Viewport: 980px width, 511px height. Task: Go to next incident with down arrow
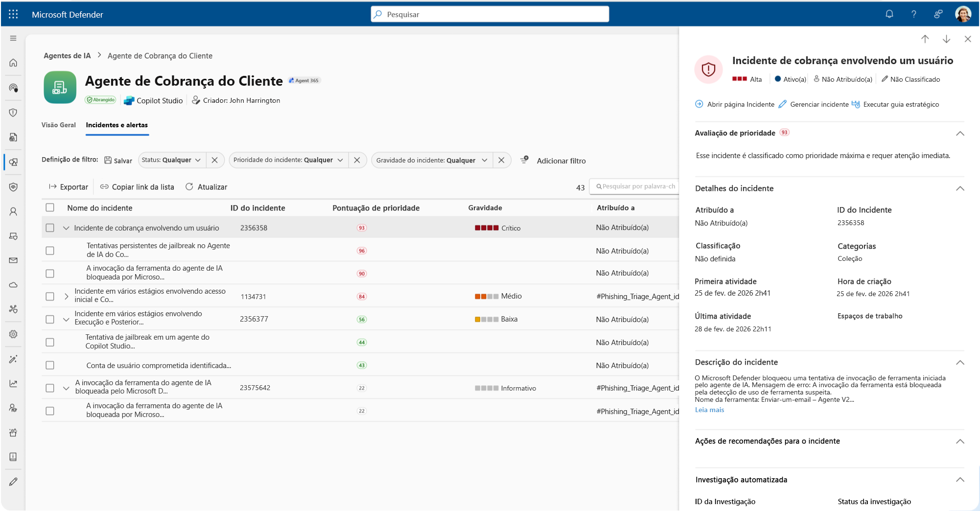(946, 39)
